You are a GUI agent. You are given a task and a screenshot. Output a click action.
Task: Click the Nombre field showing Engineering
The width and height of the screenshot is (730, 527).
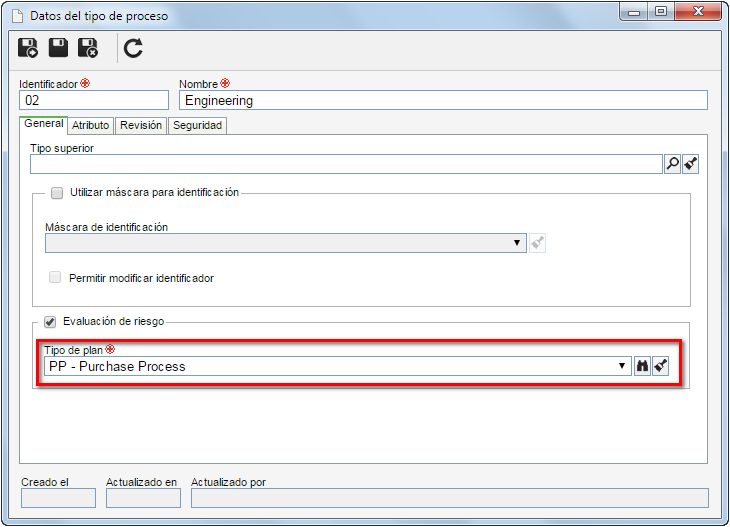tap(443, 100)
